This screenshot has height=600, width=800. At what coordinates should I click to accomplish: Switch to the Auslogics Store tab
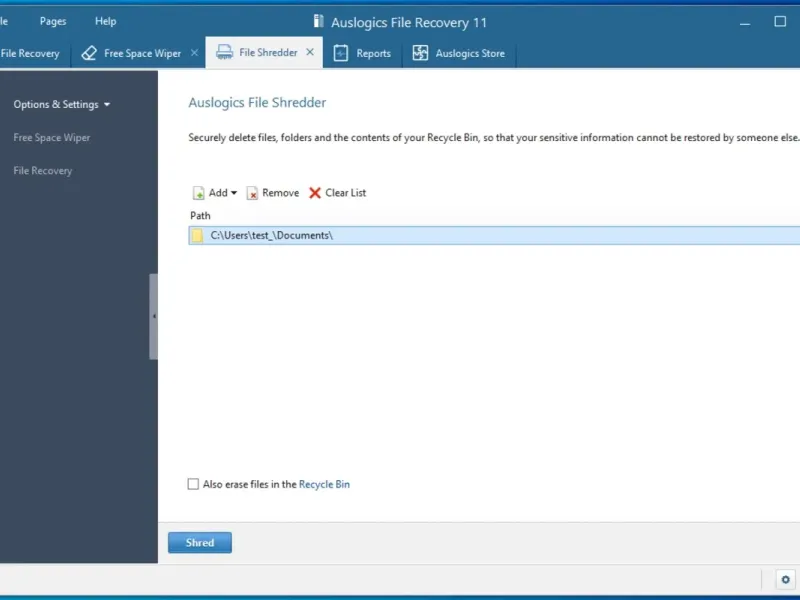click(x=459, y=53)
